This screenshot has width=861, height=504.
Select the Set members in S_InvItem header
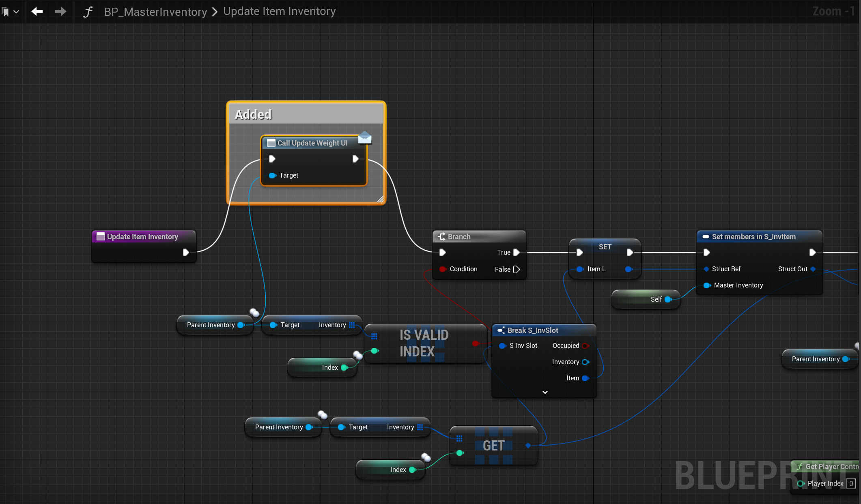pos(753,236)
